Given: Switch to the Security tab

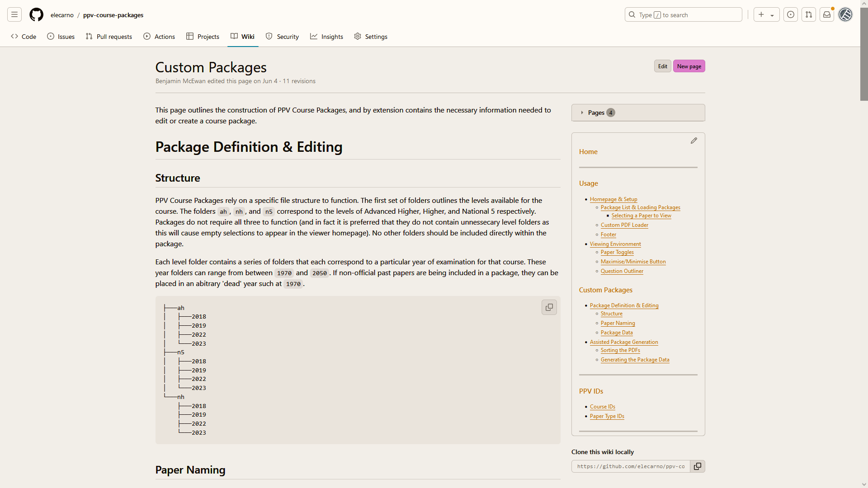Looking at the screenshot, I should pos(282,37).
